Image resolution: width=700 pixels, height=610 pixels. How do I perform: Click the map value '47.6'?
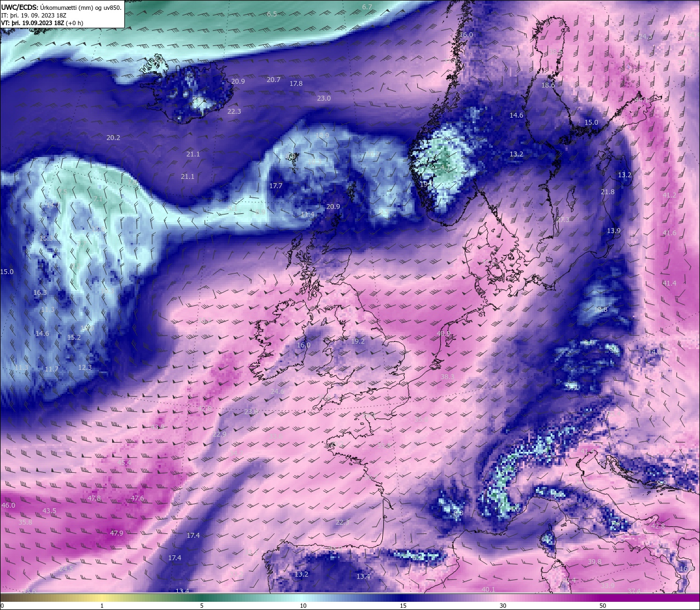(137, 498)
